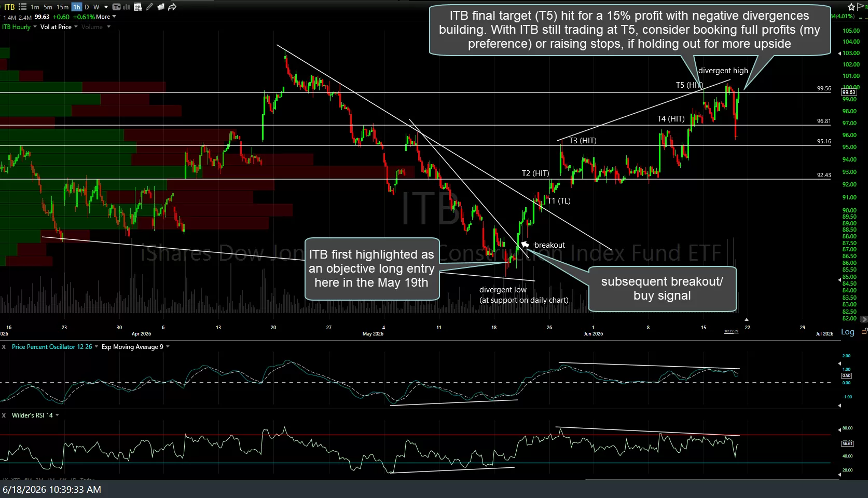
Task: Switch to the 1m timeframe
Action: (35, 7)
